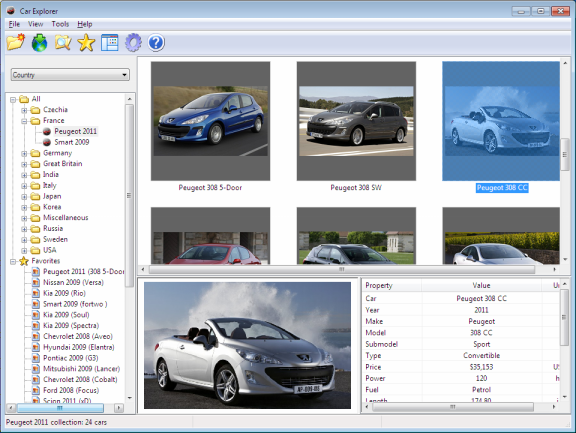Screen dimensions: 576x433
Task: Select Sweden in the tree
Action: click(55, 239)
